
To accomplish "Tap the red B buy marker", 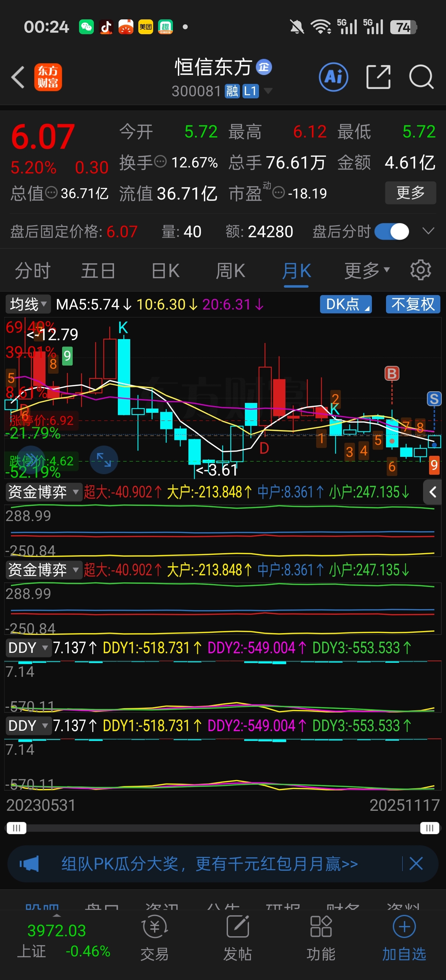I will tap(392, 374).
